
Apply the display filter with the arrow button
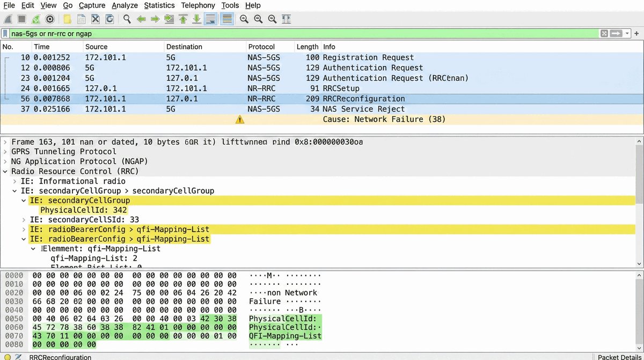[616, 33]
